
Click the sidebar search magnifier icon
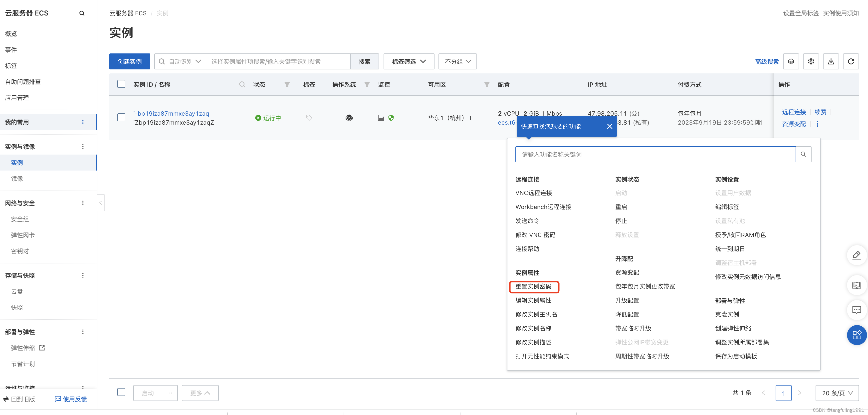pos(82,13)
